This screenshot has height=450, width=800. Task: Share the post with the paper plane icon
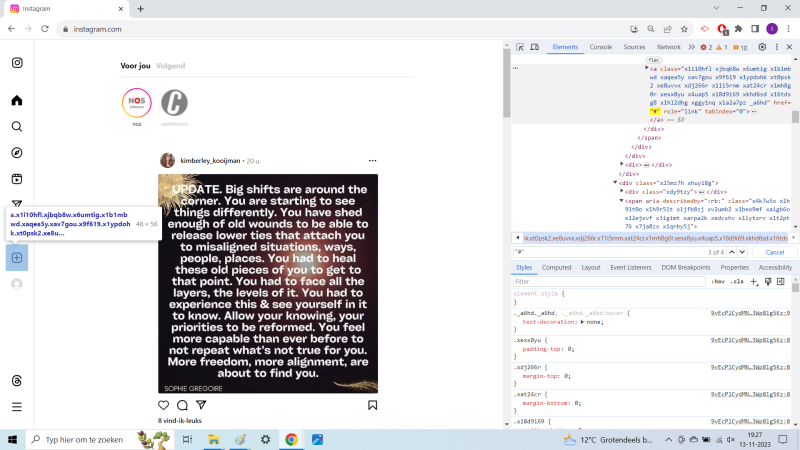(x=201, y=405)
